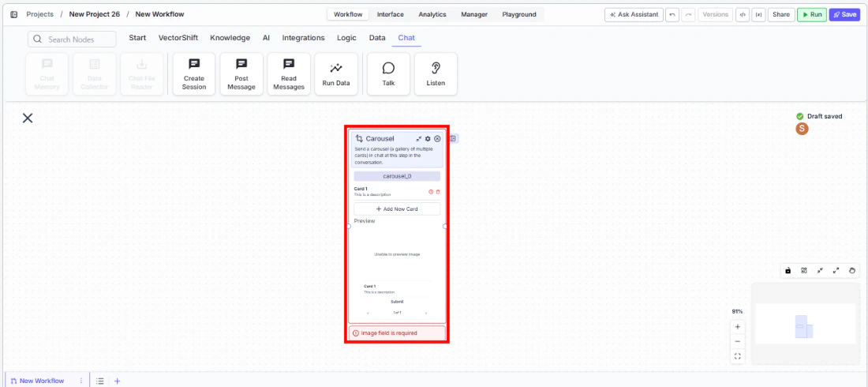The height and width of the screenshot is (387, 868).
Task: Enable the hand pan tool
Action: point(852,271)
